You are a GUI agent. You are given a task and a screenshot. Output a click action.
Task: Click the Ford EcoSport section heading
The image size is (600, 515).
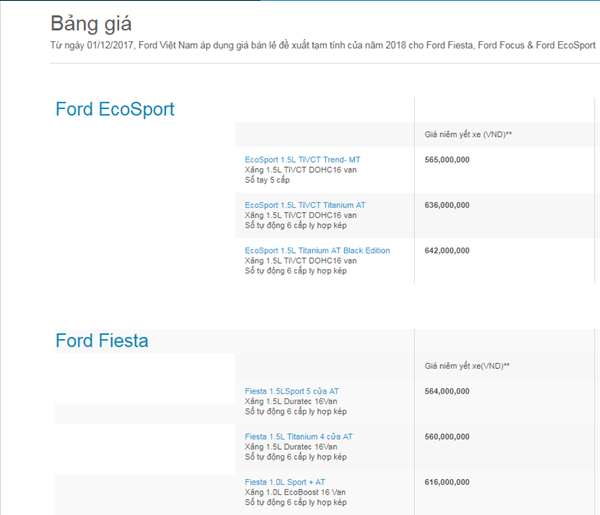tap(114, 110)
